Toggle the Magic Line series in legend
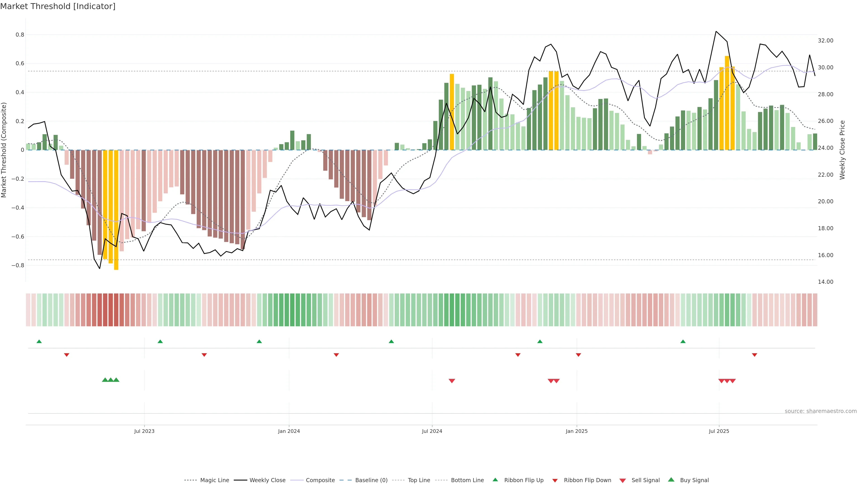Screen dimensions: 868x488 214,480
